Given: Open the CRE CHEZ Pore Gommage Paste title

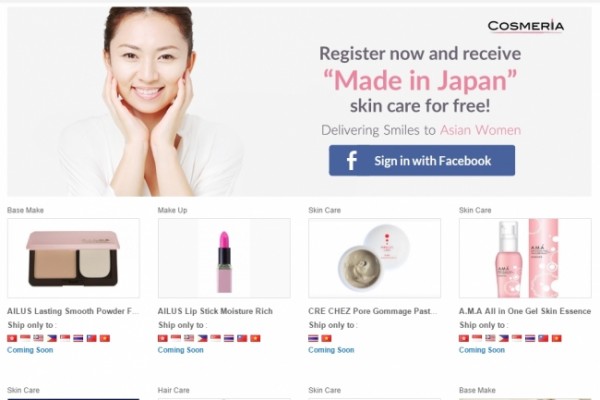Looking at the screenshot, I should pyautogui.click(x=373, y=311).
